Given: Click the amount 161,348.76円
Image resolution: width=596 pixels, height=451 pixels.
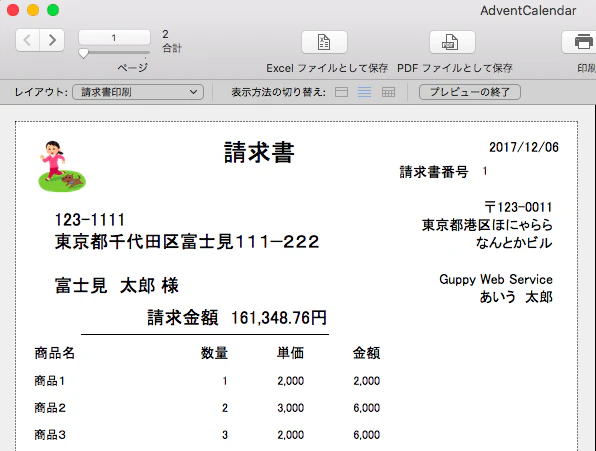Looking at the screenshot, I should pos(279,318).
